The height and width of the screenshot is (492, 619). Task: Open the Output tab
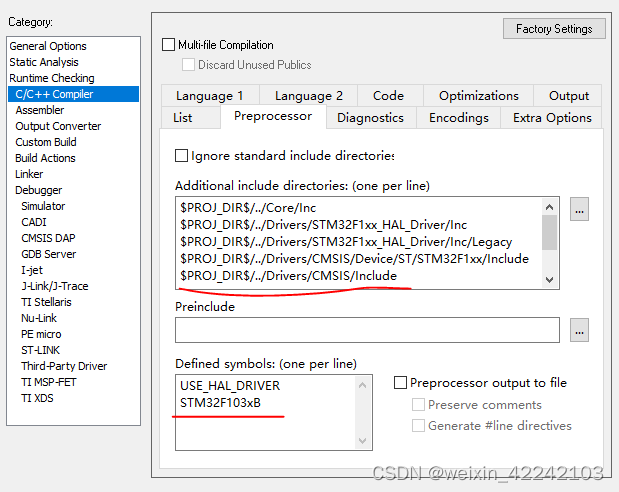pyautogui.click(x=568, y=96)
